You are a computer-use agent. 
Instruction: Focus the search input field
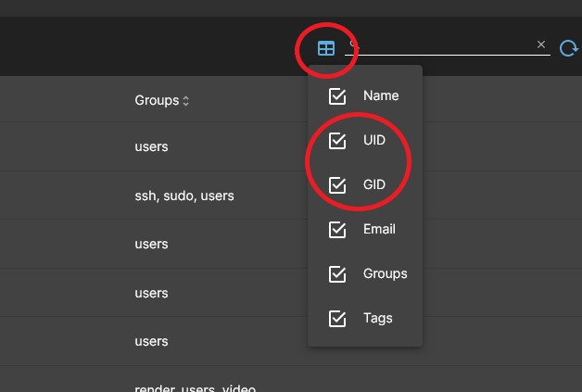445,44
